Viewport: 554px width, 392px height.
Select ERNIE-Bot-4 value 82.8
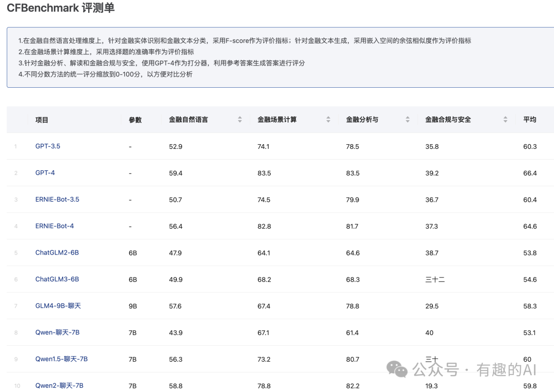pos(264,226)
